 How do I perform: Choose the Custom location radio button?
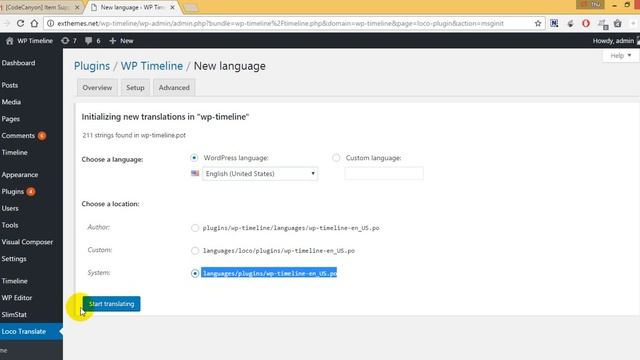pyautogui.click(x=195, y=251)
